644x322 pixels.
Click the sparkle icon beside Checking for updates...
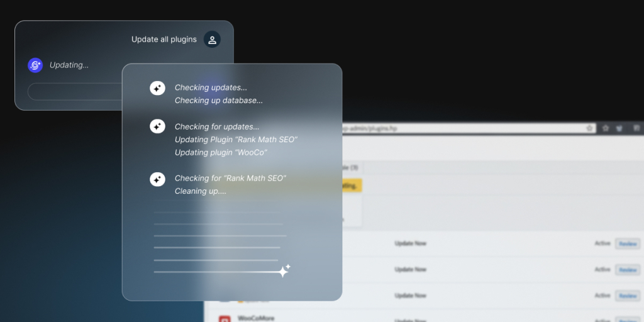pos(157,127)
